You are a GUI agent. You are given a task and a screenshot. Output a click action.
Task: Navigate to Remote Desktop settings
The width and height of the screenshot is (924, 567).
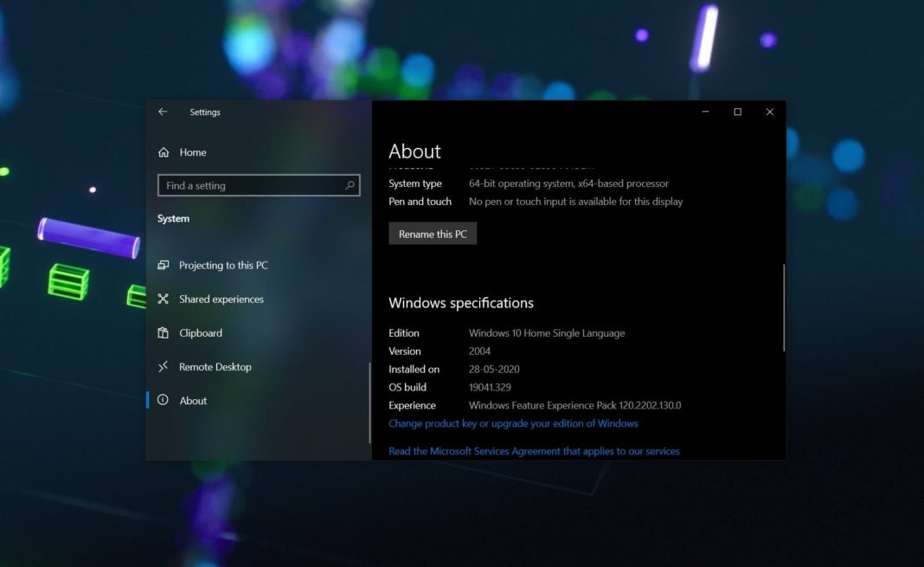[214, 366]
